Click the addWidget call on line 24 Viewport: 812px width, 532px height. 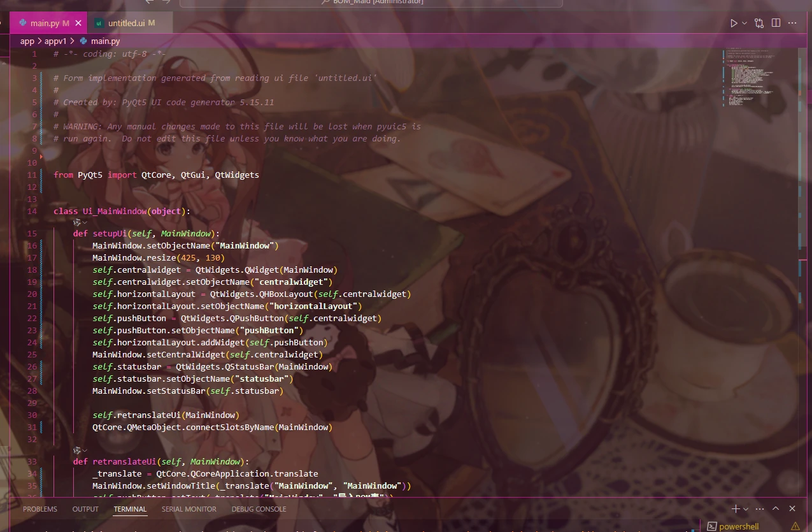coord(222,343)
